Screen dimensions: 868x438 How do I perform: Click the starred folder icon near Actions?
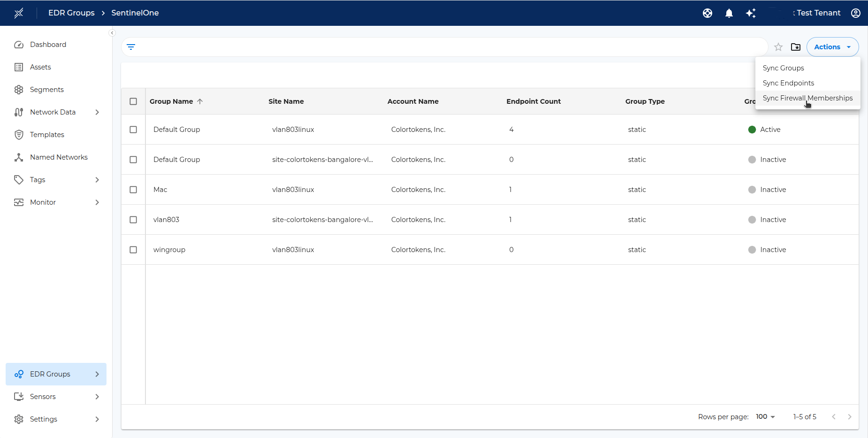pos(796,47)
